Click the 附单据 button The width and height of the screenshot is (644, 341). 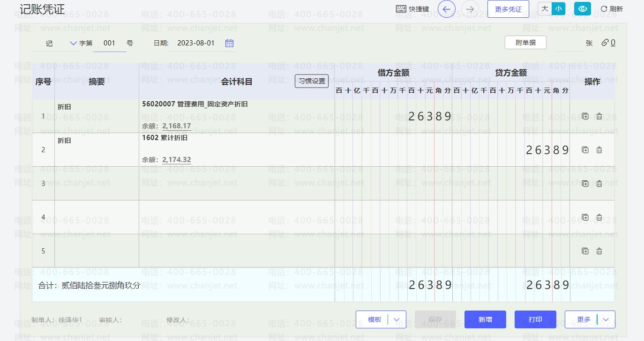point(525,43)
